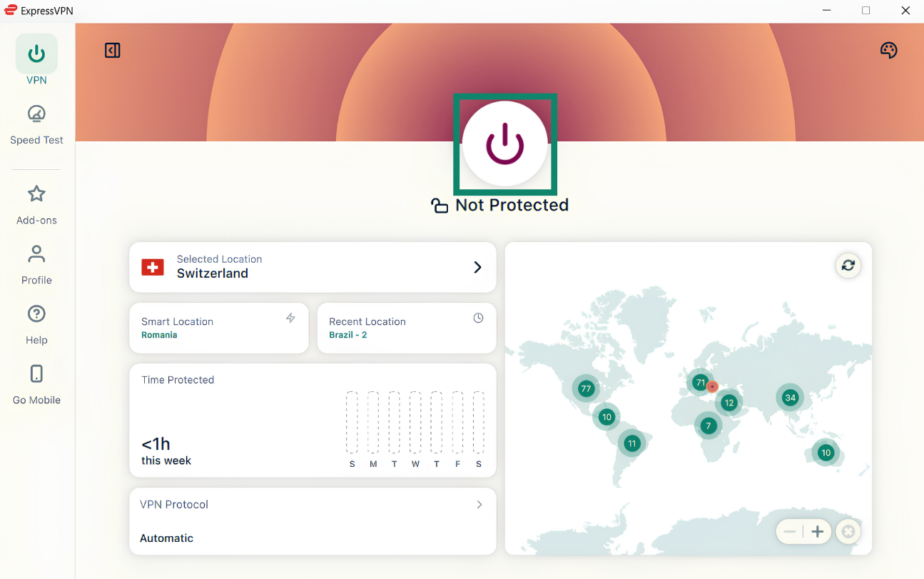The image size is (924, 579).
Task: Select the 12 server cluster on map
Action: point(728,402)
